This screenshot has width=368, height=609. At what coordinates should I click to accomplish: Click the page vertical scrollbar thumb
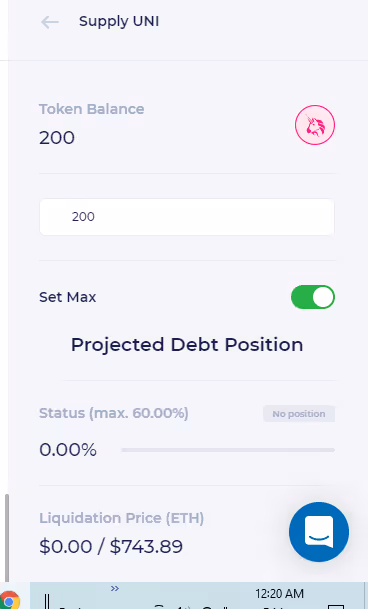coord(6,538)
